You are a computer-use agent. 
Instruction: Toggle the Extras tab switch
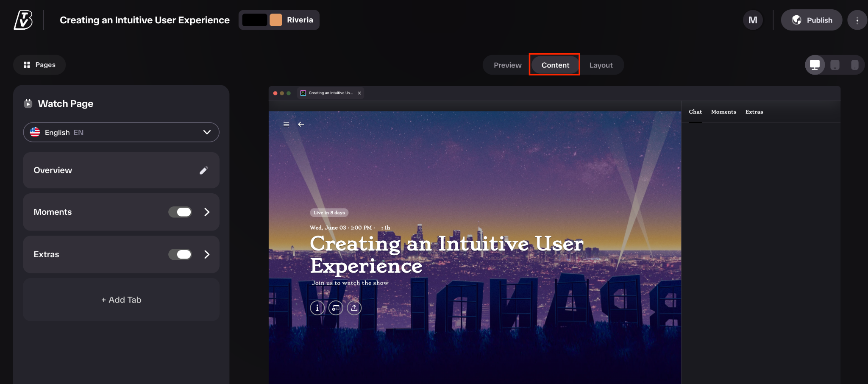180,254
